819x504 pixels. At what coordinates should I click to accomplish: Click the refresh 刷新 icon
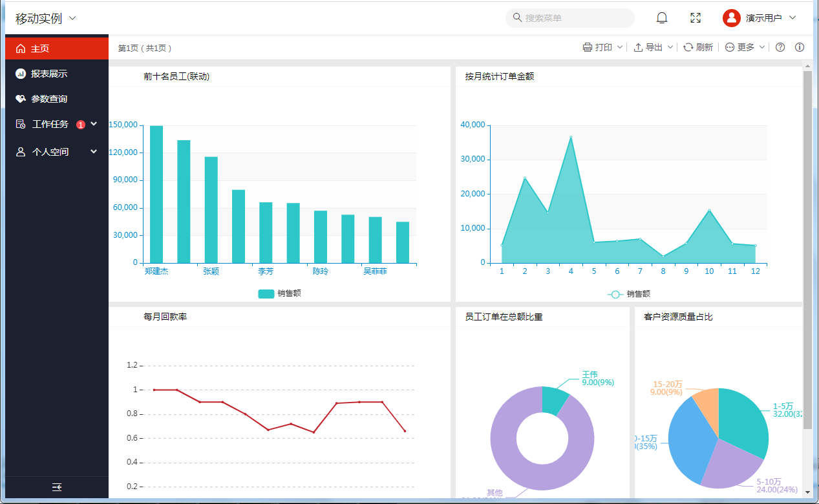688,47
